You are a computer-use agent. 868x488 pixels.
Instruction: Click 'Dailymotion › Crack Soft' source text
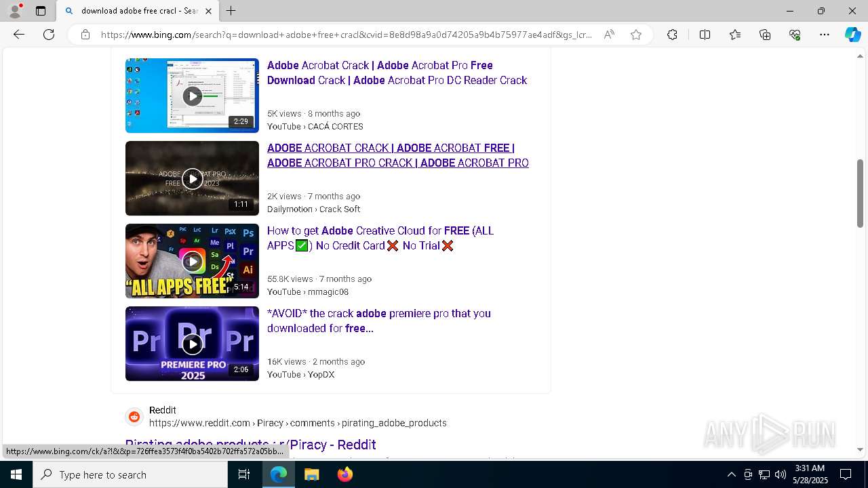(313, 209)
